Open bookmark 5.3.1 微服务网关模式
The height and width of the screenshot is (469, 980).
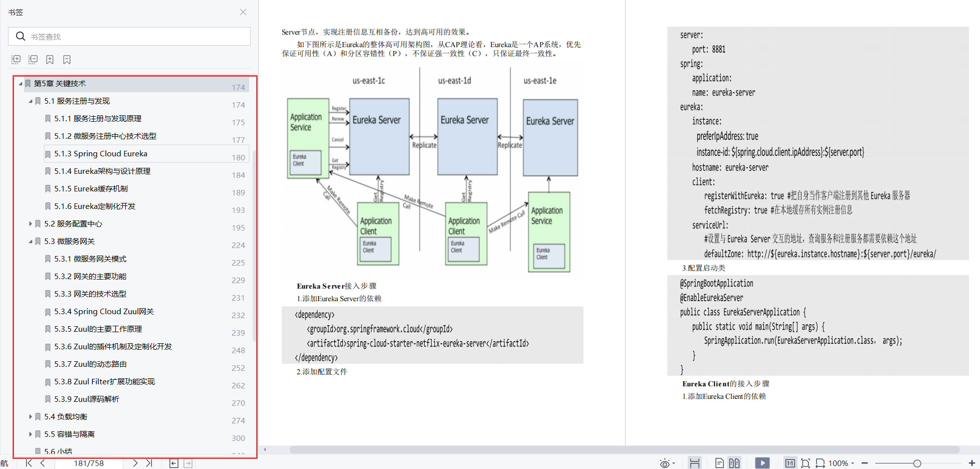90,259
